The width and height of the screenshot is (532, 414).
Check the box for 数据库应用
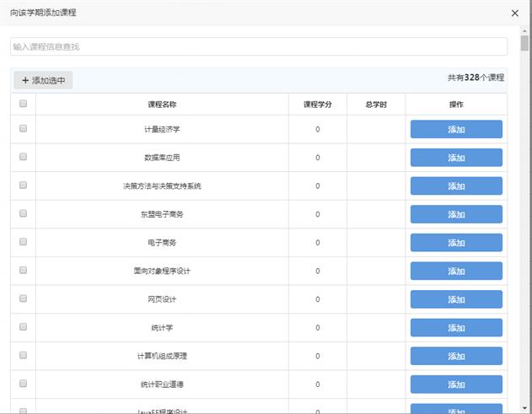click(23, 157)
